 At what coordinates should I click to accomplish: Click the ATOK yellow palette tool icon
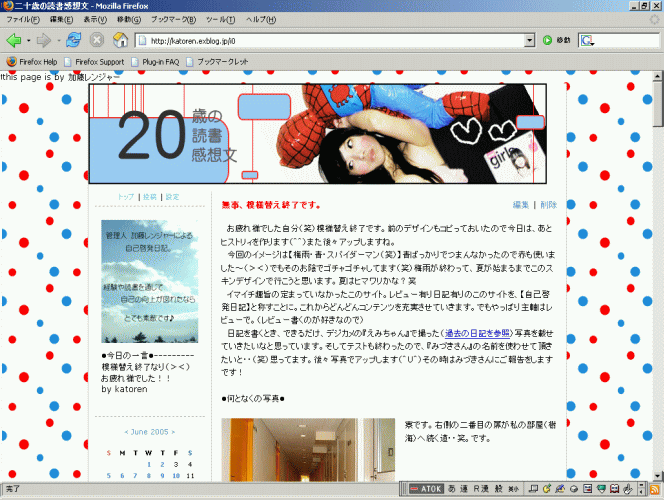547,489
